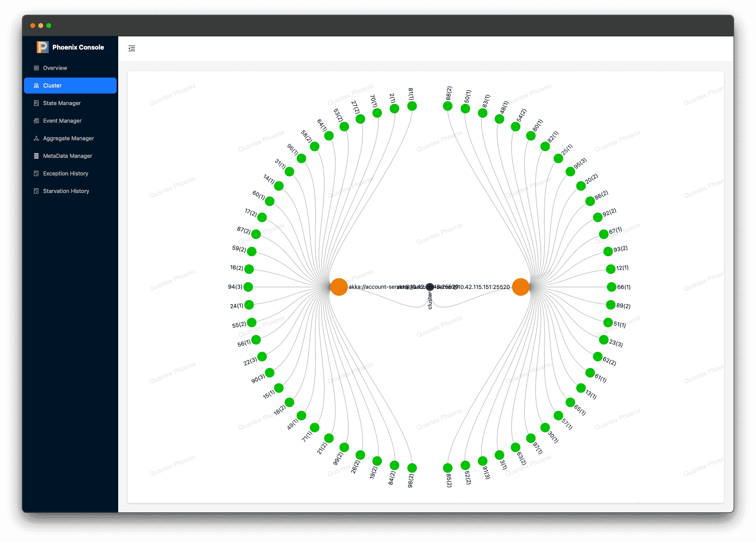Screen dimensions: 756x542
Task: Click the Exception History icon
Action: point(36,173)
